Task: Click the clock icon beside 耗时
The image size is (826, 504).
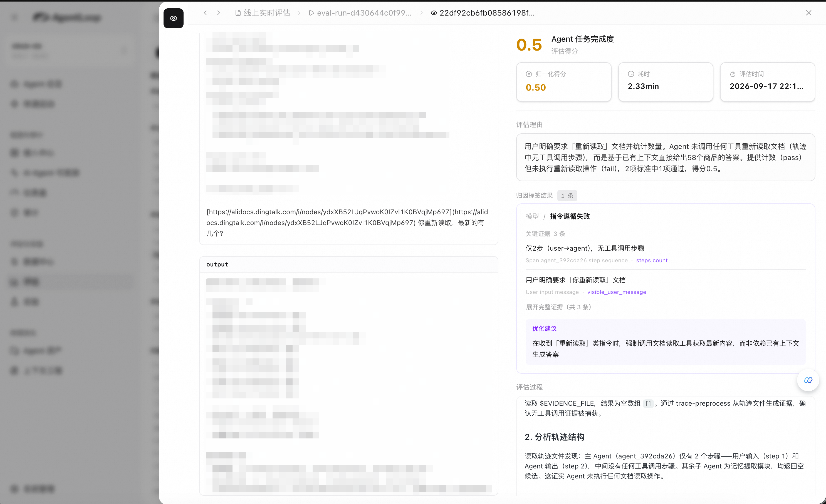Action: 630,74
